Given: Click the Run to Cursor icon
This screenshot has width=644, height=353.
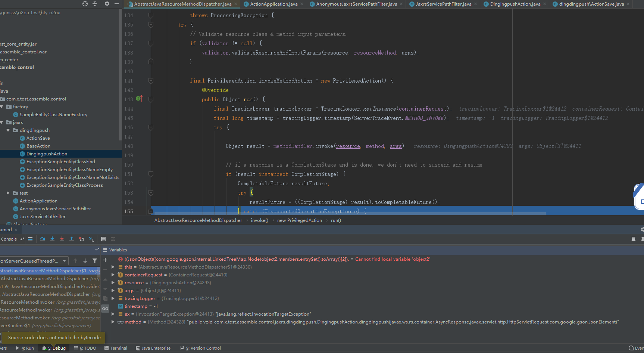Looking at the screenshot, I should coord(91,239).
